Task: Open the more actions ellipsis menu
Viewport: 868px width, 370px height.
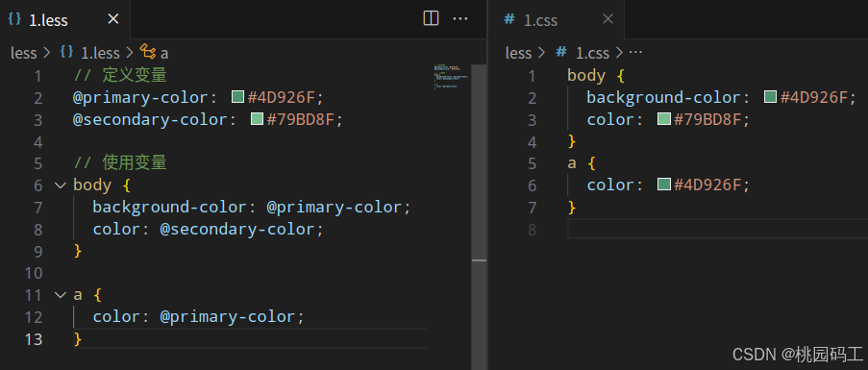Action: click(460, 19)
